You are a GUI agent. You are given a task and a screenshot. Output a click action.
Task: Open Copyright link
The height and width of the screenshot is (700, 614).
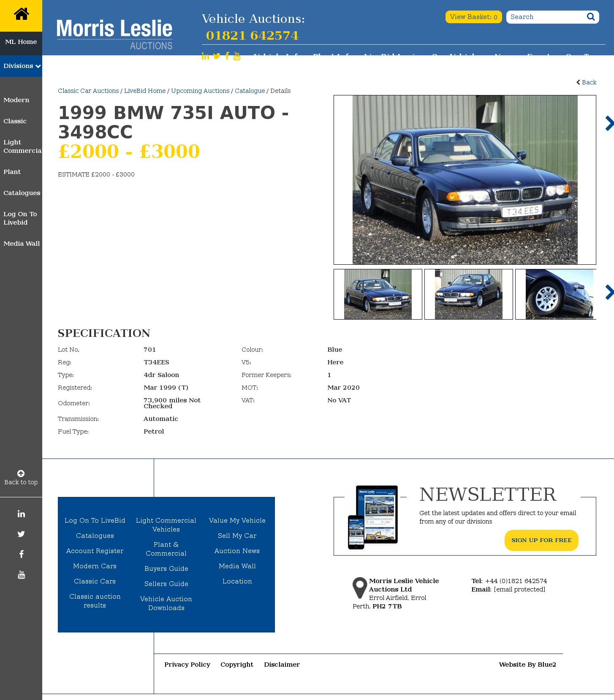237,665
